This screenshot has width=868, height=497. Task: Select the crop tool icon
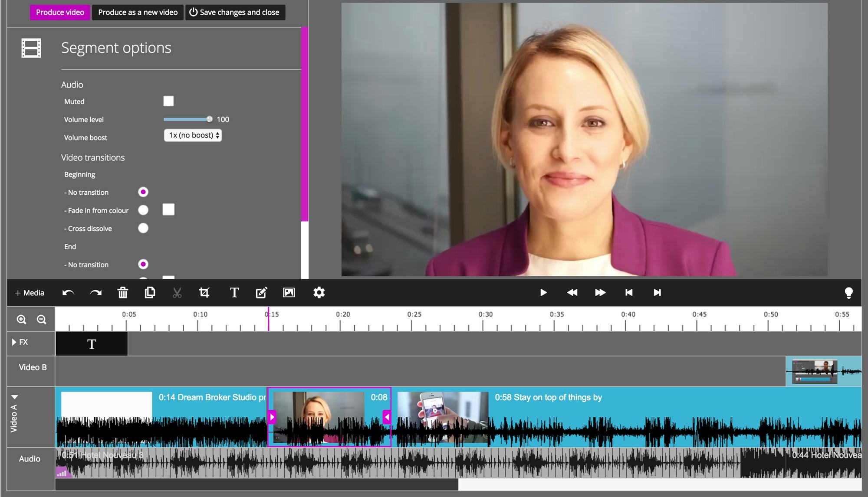(206, 292)
